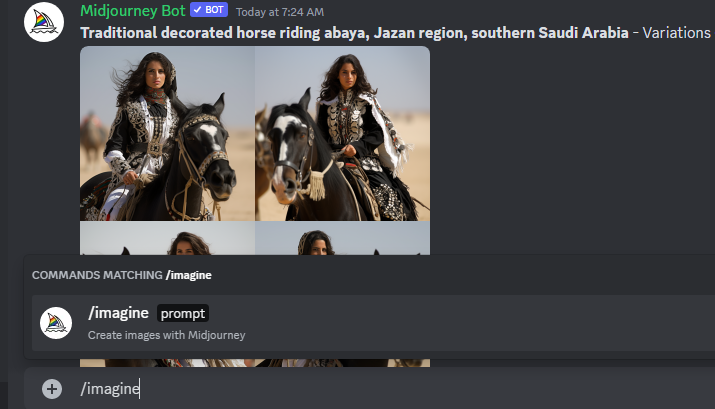Open the plus attachment button

click(52, 389)
